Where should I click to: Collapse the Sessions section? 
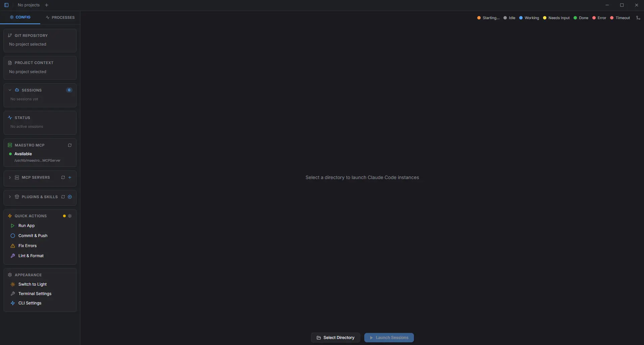10,90
